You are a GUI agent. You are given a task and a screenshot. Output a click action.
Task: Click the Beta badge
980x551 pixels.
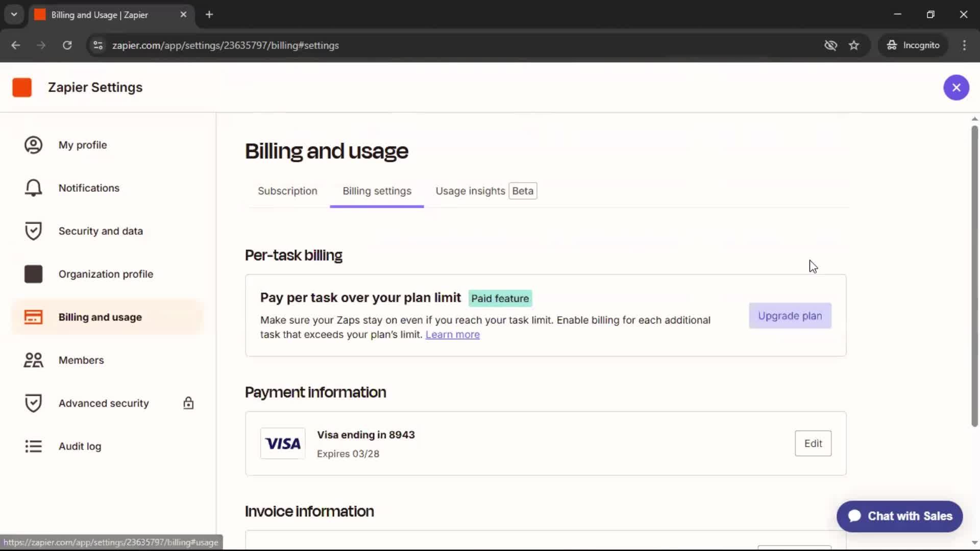pos(523,191)
